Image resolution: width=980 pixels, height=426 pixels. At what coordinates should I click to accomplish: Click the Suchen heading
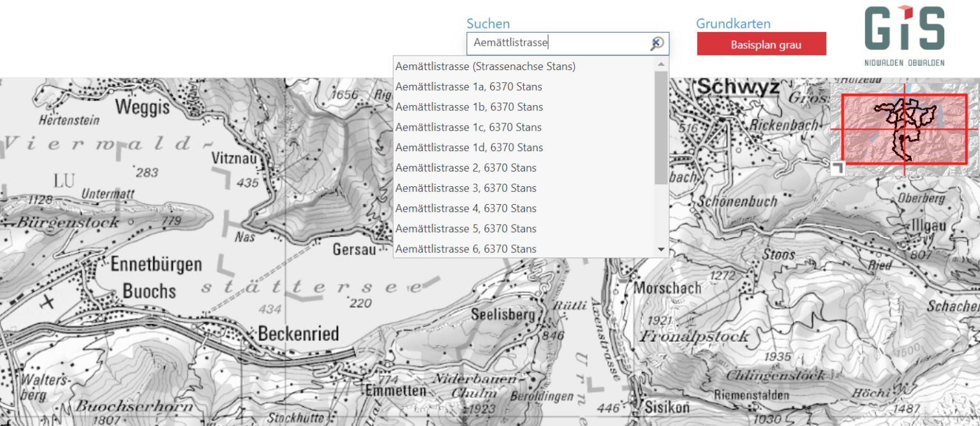pos(488,24)
